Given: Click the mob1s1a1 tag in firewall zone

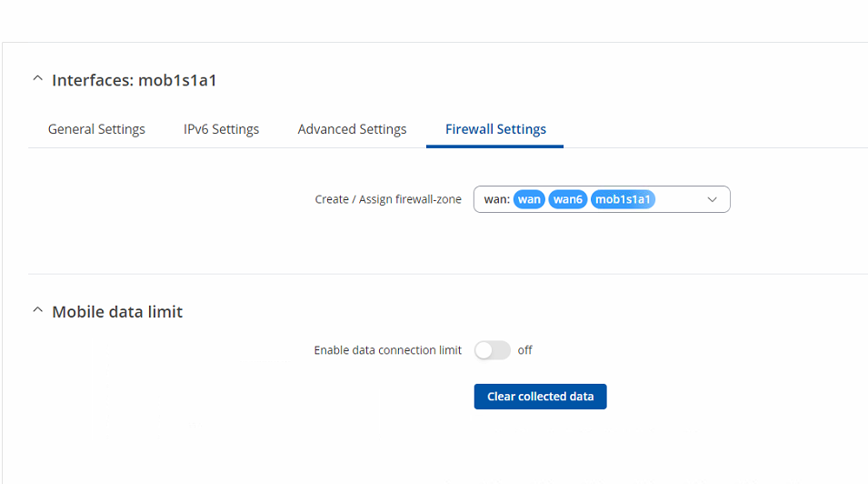Looking at the screenshot, I should (x=623, y=199).
